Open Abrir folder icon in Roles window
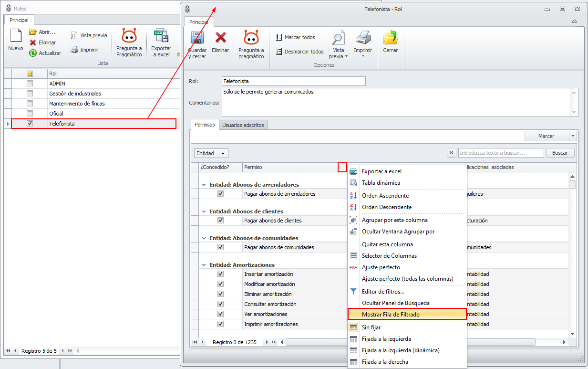588x369 pixels. pyautogui.click(x=33, y=32)
